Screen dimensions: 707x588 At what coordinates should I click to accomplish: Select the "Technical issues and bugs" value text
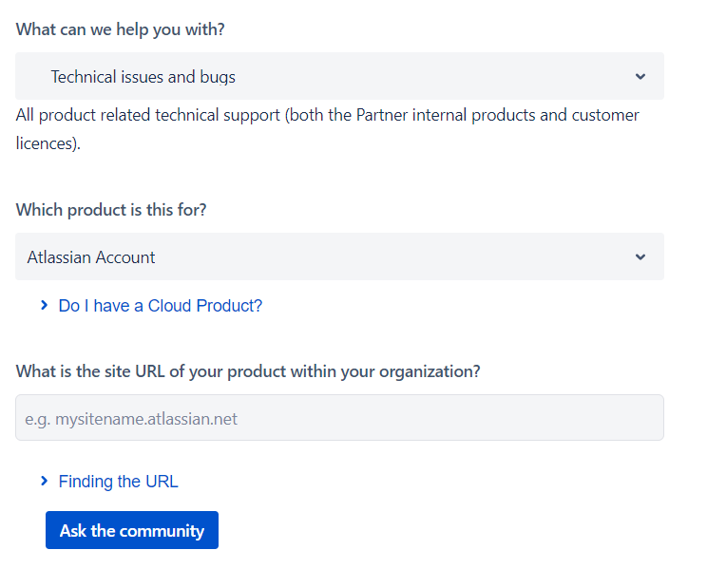point(143,77)
